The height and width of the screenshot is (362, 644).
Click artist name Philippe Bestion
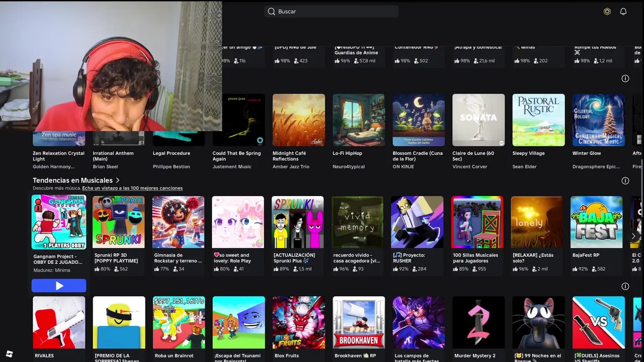[172, 167]
